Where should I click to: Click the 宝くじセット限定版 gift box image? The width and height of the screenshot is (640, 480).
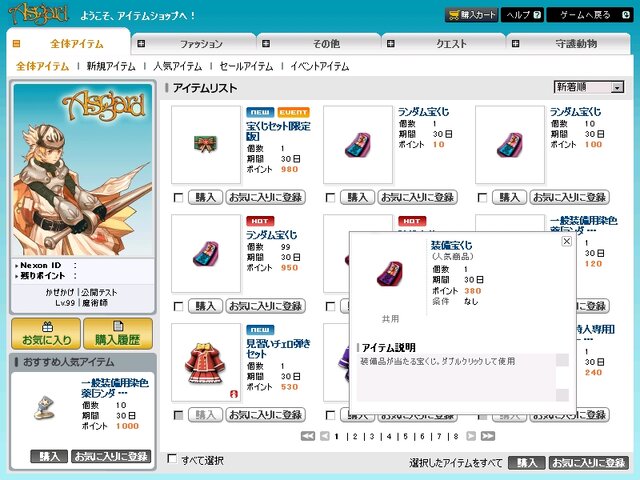(206, 144)
